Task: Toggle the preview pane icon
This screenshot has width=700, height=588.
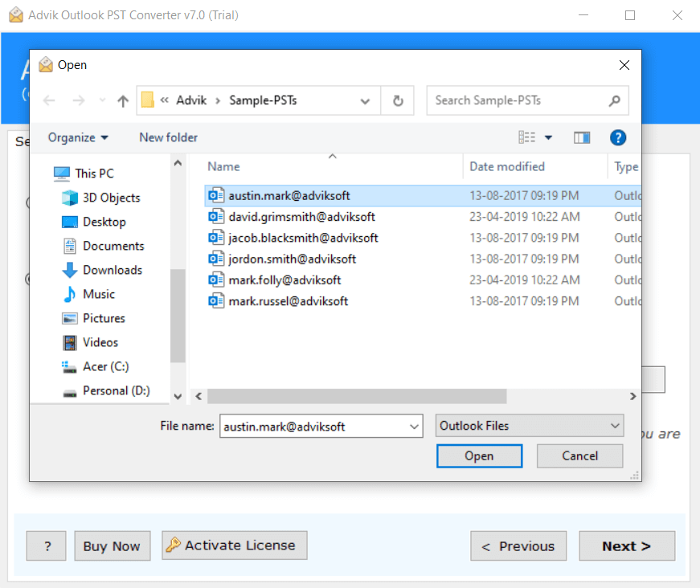Action: (582, 137)
